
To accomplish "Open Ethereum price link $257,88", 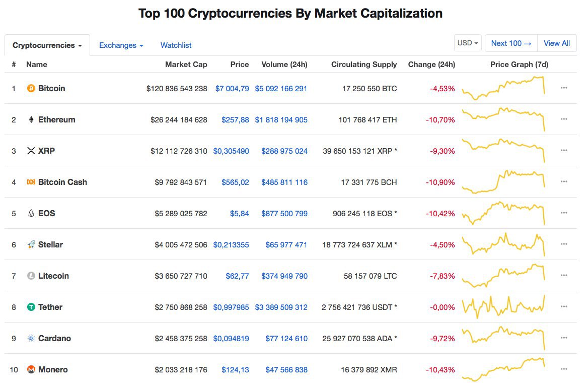I will [235, 120].
